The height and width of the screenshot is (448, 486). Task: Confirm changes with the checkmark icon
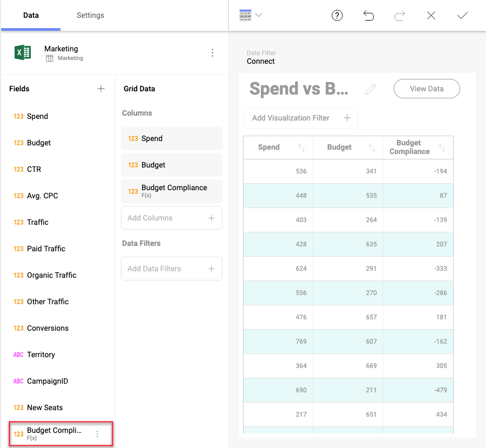pyautogui.click(x=462, y=15)
